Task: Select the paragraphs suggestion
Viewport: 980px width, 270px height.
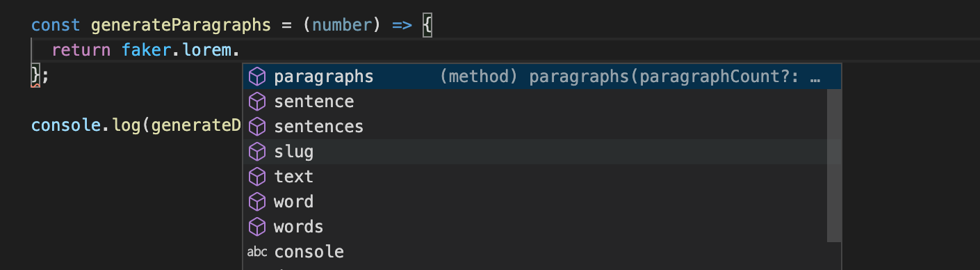Action: tap(542, 77)
